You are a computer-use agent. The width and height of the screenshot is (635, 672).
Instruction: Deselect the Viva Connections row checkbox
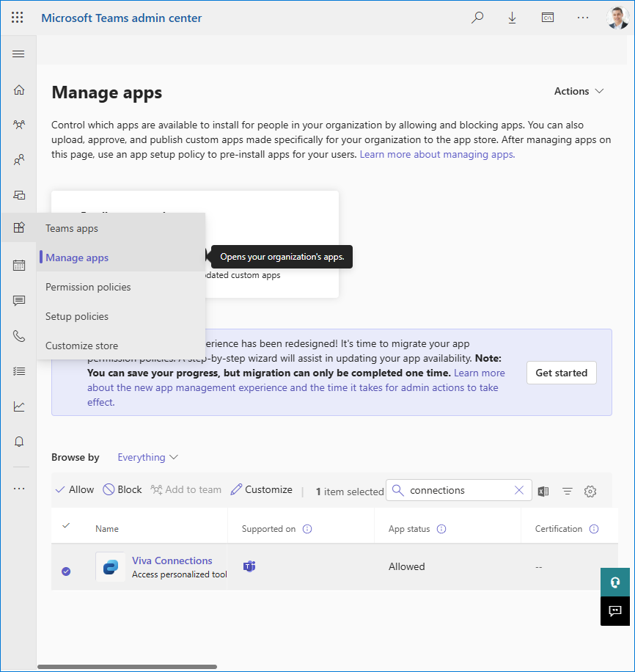point(66,571)
